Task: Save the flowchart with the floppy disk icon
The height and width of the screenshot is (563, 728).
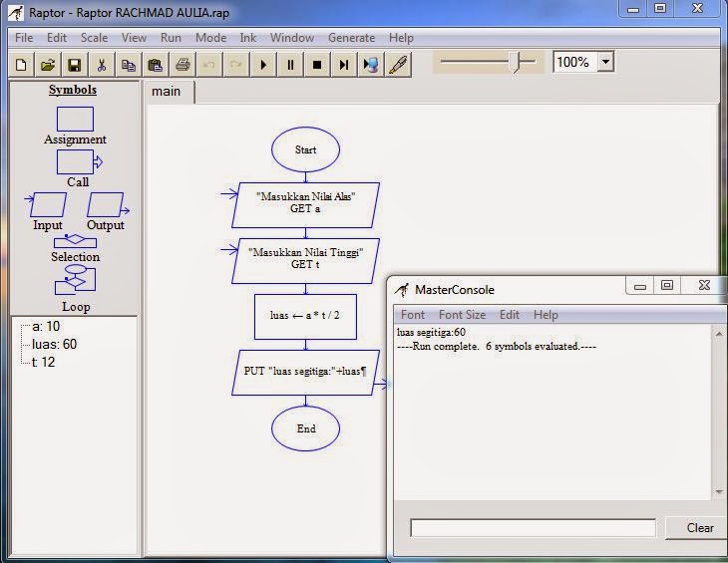Action: pos(74,65)
